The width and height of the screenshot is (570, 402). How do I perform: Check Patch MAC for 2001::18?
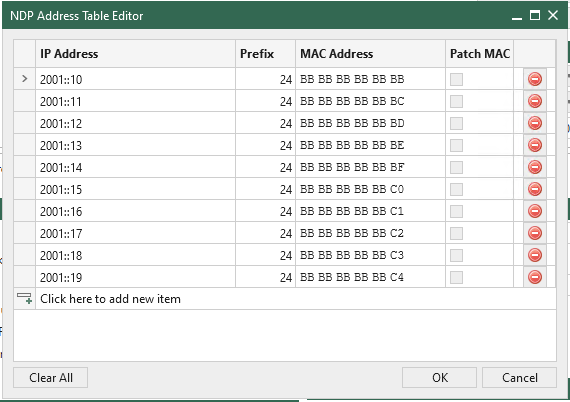point(456,255)
